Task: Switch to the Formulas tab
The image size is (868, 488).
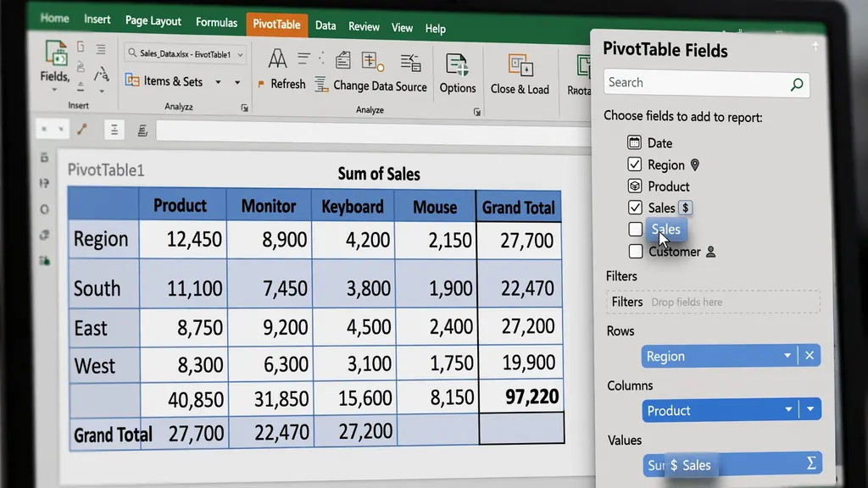Action: tap(216, 23)
